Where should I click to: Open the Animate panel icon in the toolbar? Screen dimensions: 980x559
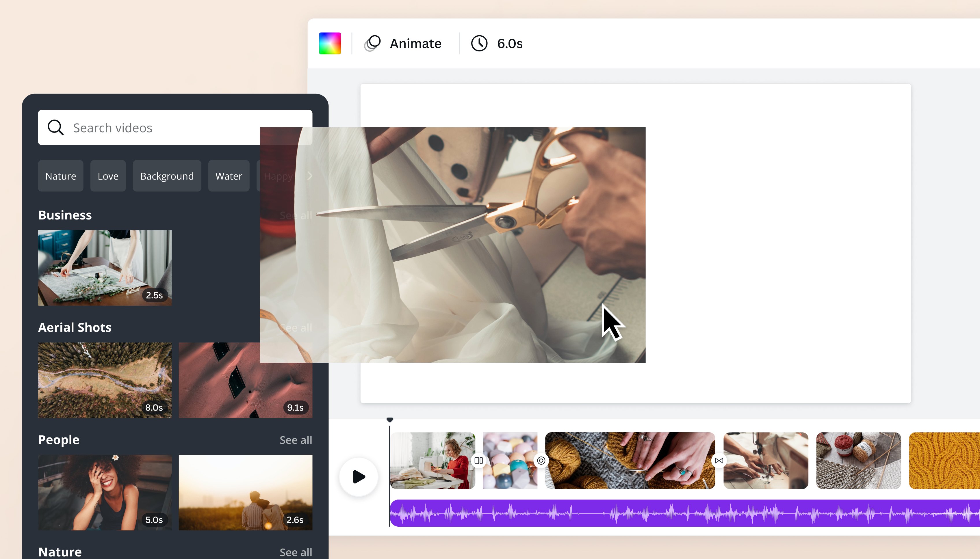tap(372, 43)
